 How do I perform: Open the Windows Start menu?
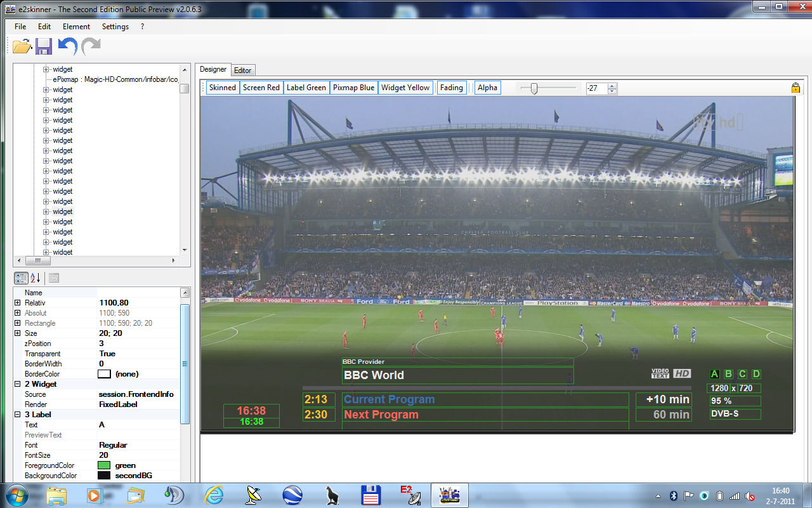pyautogui.click(x=16, y=495)
